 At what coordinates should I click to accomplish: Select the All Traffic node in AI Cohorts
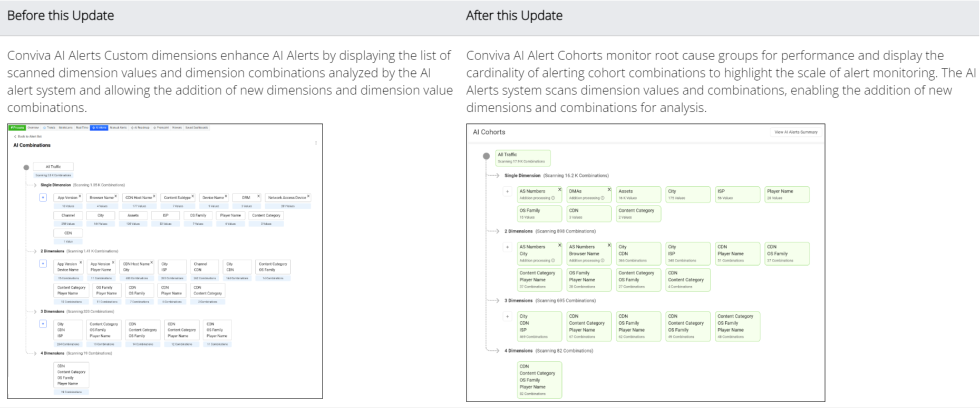(523, 158)
